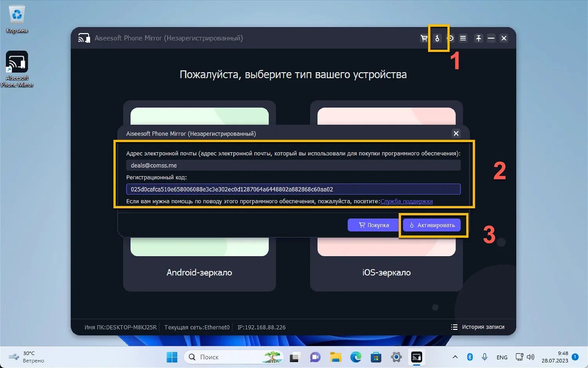Open the notification badge in the tray

click(x=575, y=357)
